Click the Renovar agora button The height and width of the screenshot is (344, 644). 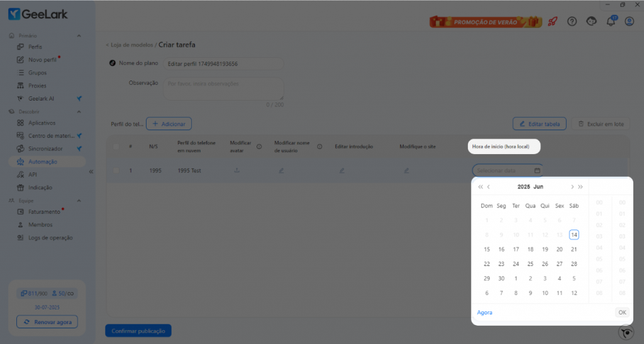tap(47, 322)
